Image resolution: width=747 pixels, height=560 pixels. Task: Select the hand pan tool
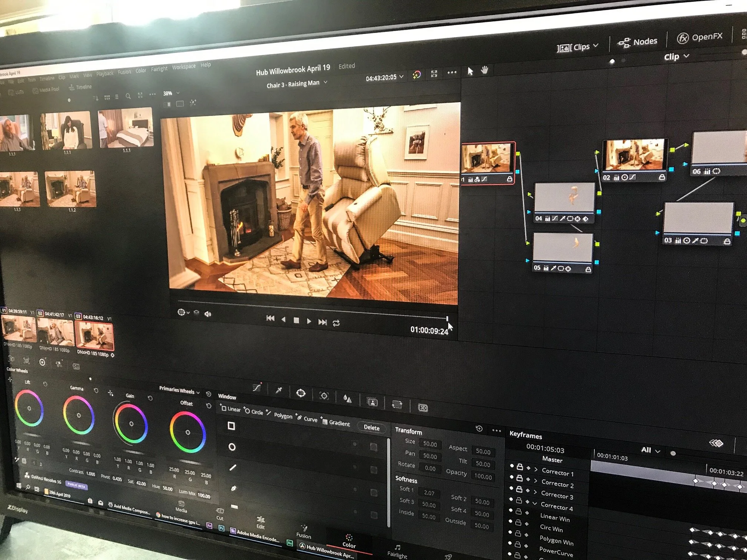[485, 70]
